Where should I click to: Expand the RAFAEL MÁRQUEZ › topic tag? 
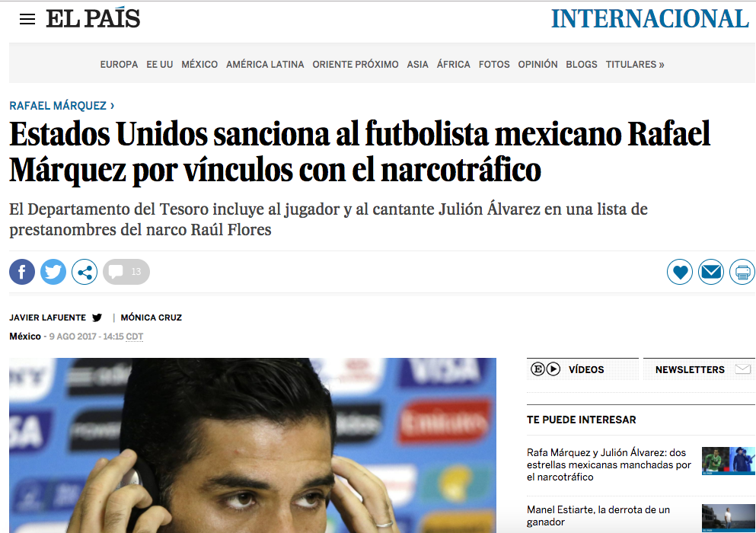click(x=62, y=106)
